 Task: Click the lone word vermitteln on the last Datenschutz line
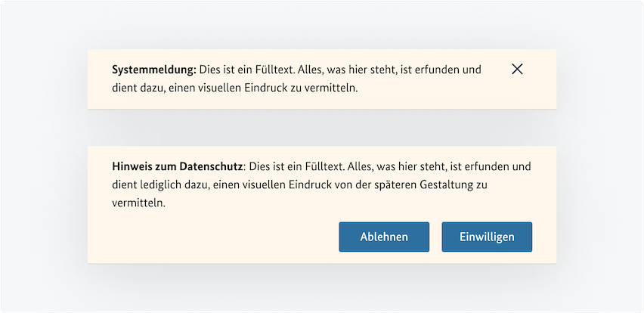point(137,203)
